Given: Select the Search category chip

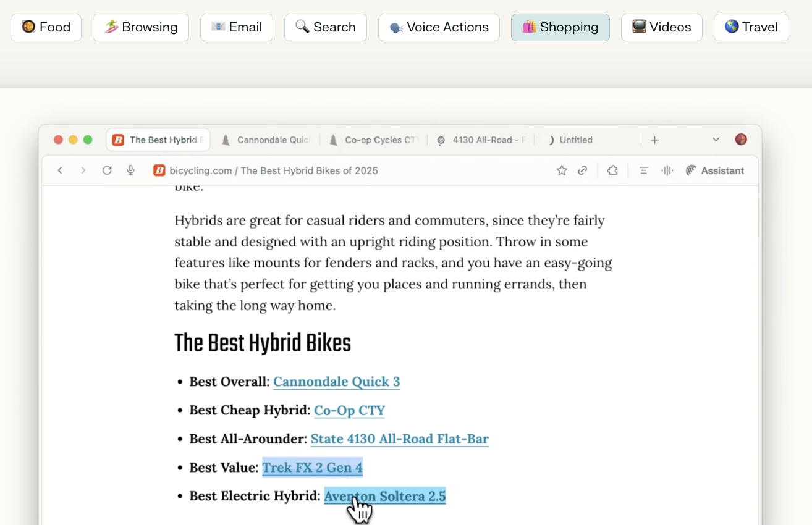Looking at the screenshot, I should pos(326,27).
